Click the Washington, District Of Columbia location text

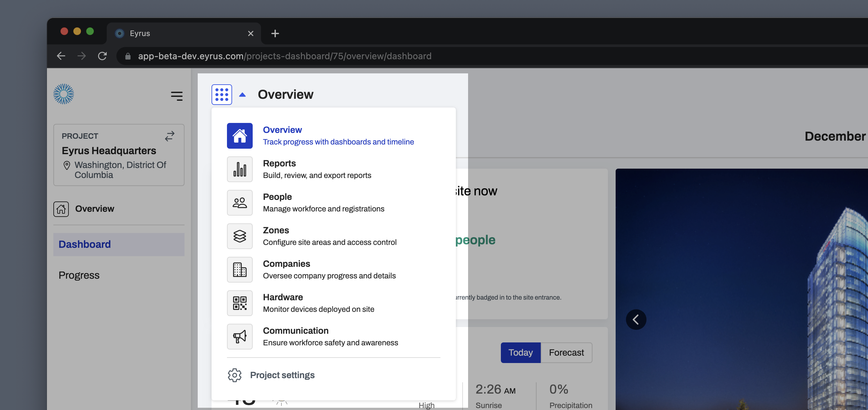pyautogui.click(x=120, y=170)
